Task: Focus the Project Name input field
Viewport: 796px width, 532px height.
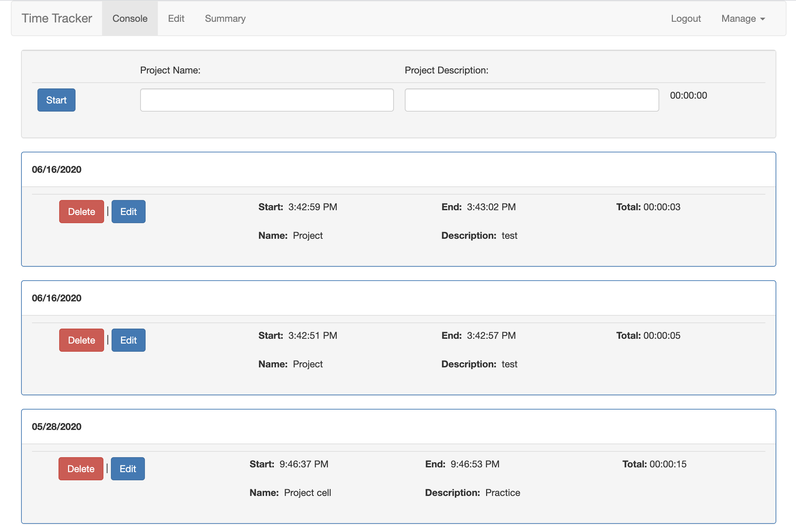Action: click(267, 100)
